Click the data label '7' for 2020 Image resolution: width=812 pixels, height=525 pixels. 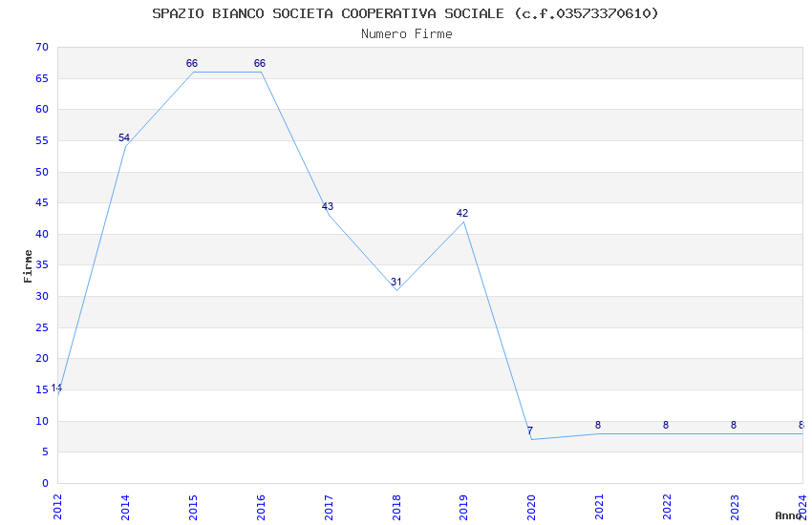point(530,430)
